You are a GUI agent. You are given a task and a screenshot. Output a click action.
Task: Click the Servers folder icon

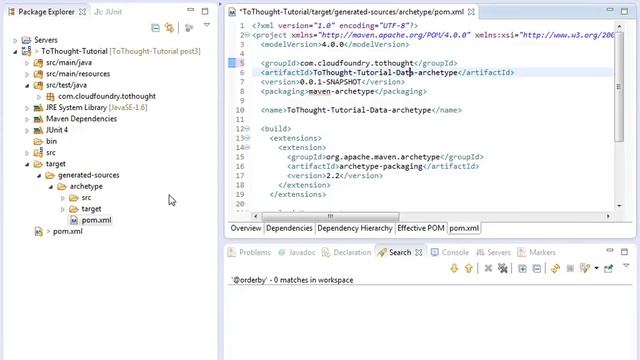26,40
